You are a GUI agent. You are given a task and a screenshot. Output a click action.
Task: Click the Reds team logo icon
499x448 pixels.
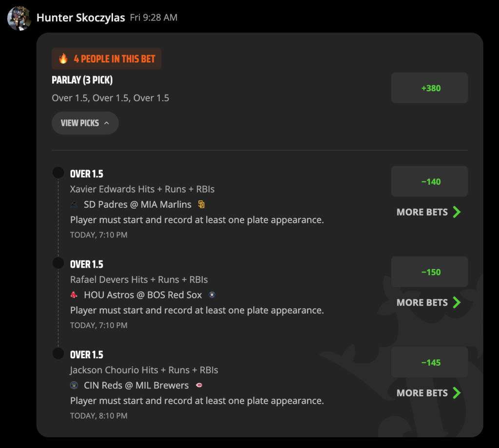pyautogui.click(x=199, y=385)
